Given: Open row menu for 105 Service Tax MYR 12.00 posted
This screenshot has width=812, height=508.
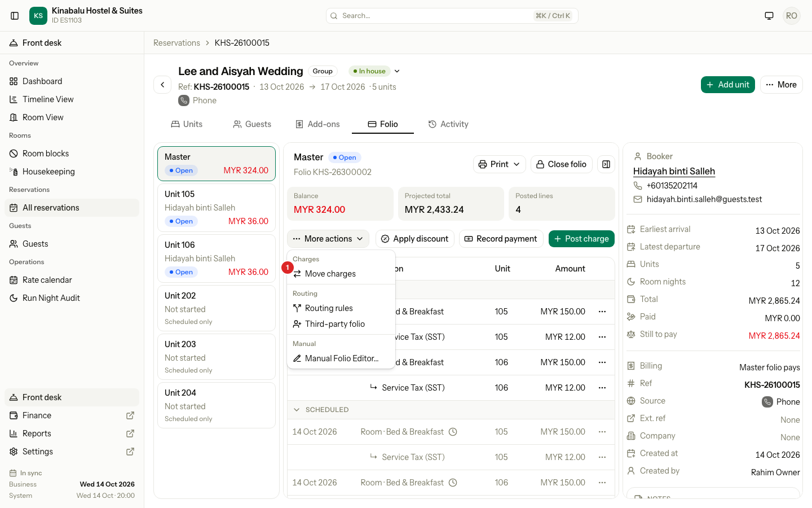Looking at the screenshot, I should (x=602, y=337).
